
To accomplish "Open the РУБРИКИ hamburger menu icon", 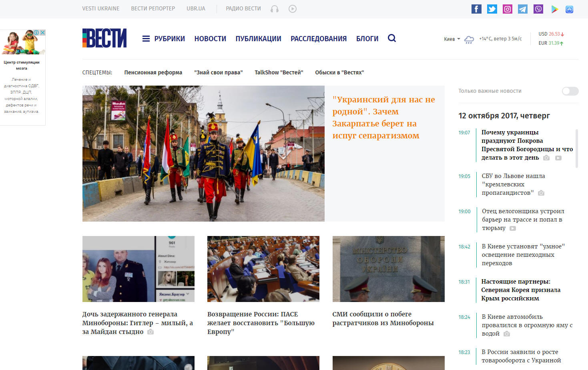I will click(x=146, y=39).
